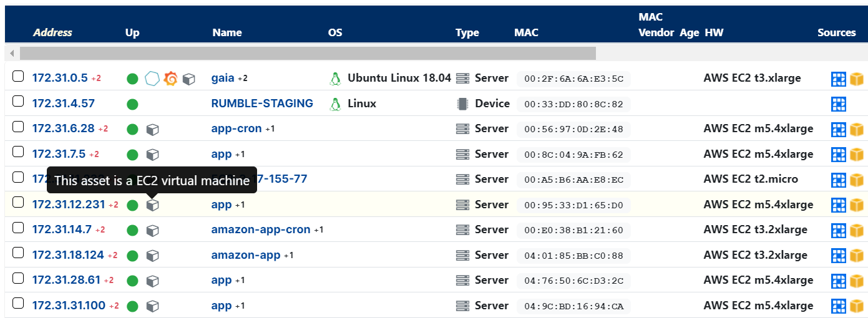Image resolution: width=868 pixels, height=318 pixels.
Task: Check the box for 172.31.12.231
Action: click(19, 203)
